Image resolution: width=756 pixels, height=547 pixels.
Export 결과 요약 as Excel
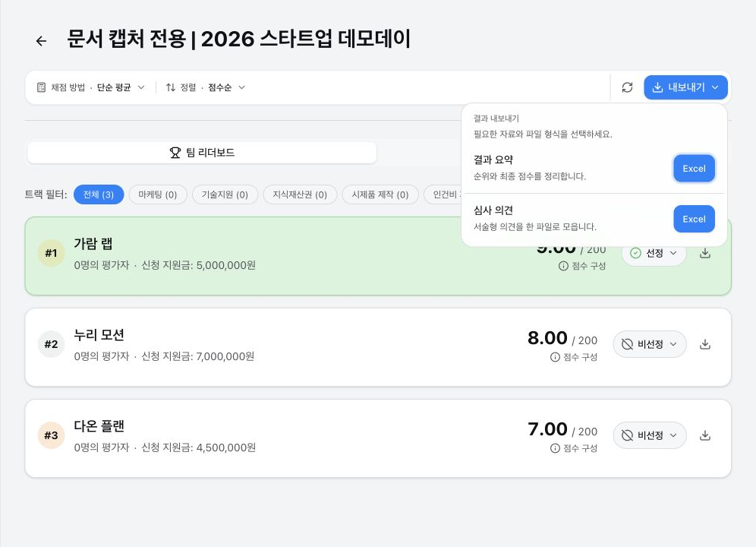pyautogui.click(x=694, y=169)
